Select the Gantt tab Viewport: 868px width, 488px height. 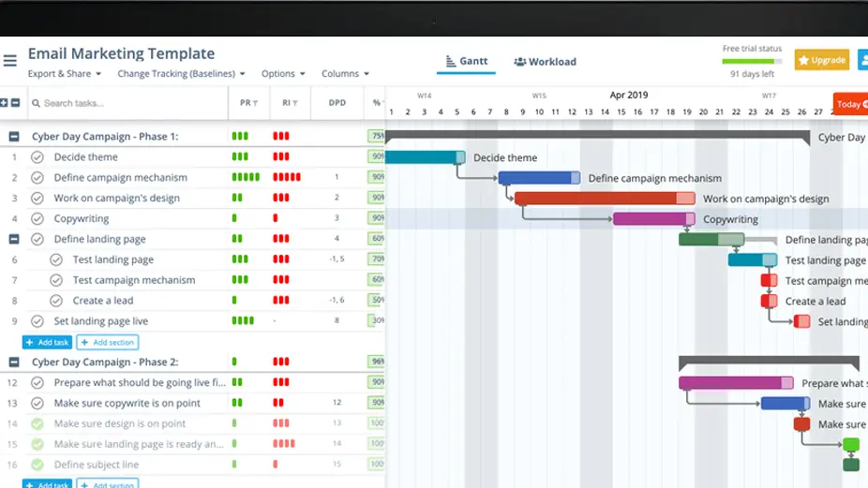(466, 62)
